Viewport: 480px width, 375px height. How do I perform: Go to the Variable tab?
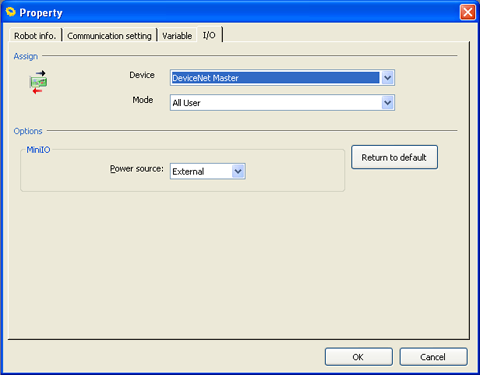(177, 35)
